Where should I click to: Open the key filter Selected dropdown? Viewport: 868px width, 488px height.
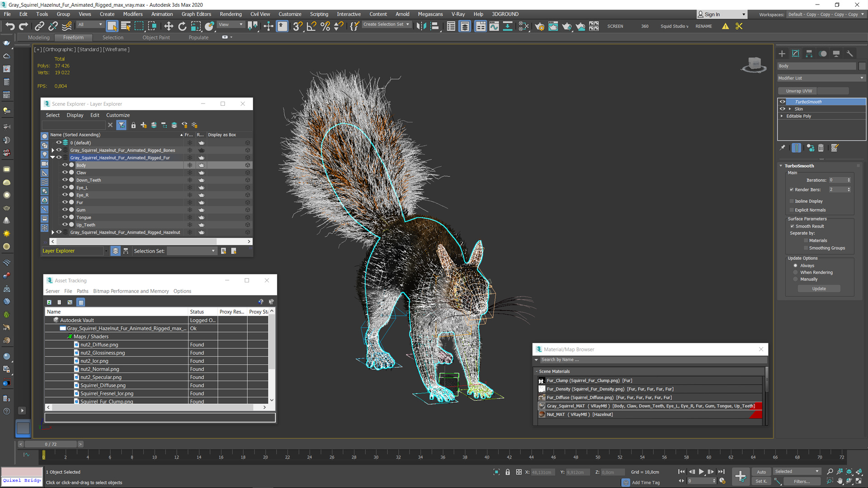click(x=797, y=472)
